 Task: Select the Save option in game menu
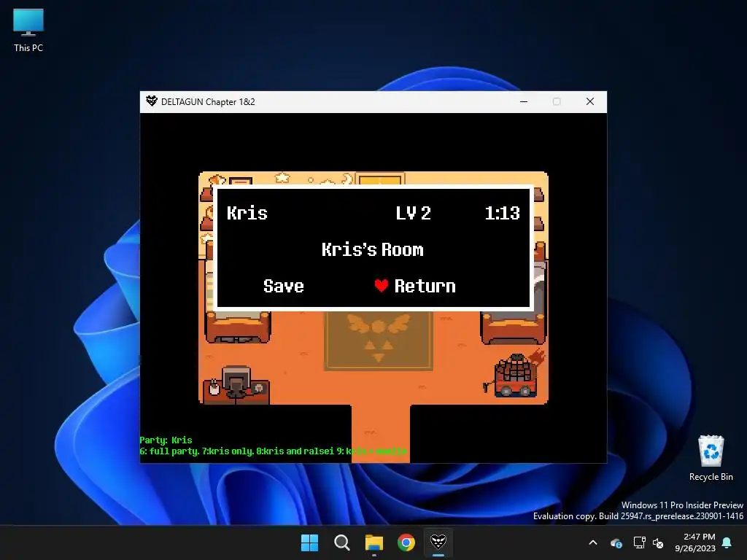tap(284, 286)
